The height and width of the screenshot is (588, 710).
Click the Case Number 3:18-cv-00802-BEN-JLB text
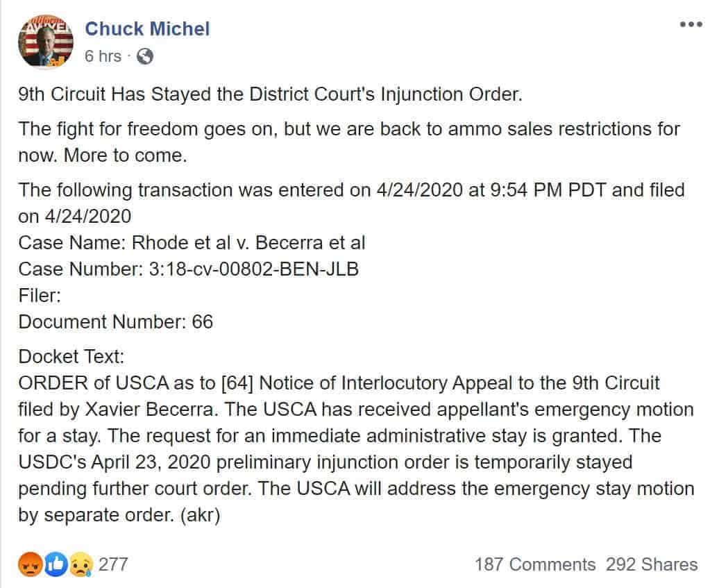point(188,269)
